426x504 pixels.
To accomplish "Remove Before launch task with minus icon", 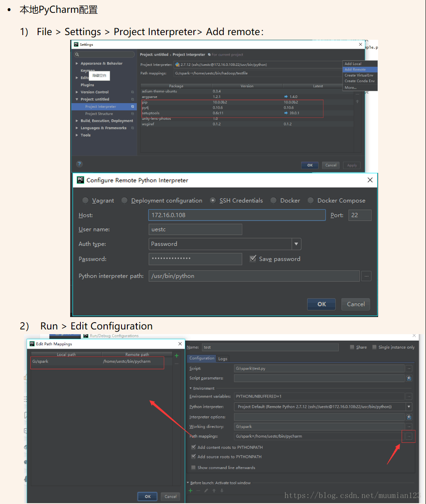I will click(x=198, y=490).
